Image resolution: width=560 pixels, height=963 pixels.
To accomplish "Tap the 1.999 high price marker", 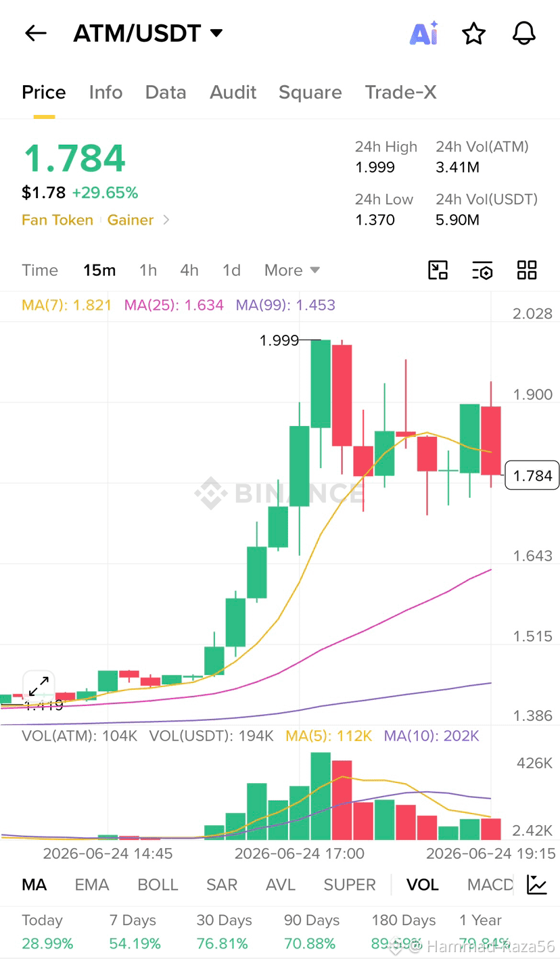I will [279, 340].
